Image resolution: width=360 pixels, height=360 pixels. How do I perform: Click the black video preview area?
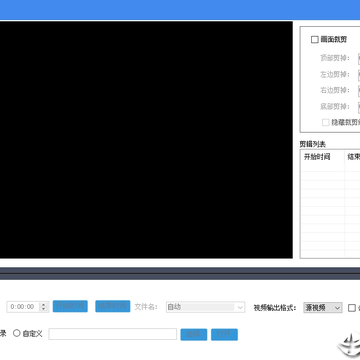pos(146,140)
